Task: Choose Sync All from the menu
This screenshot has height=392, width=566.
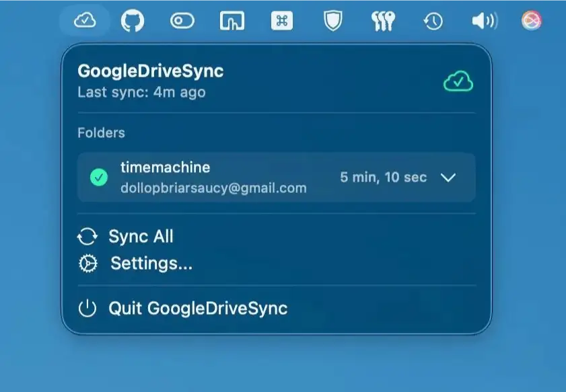Action: 141,237
